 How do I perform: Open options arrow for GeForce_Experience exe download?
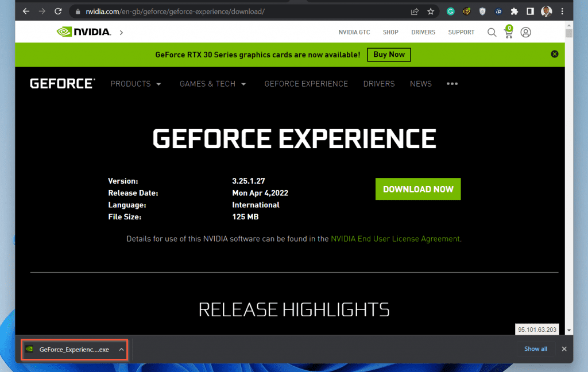click(x=121, y=350)
